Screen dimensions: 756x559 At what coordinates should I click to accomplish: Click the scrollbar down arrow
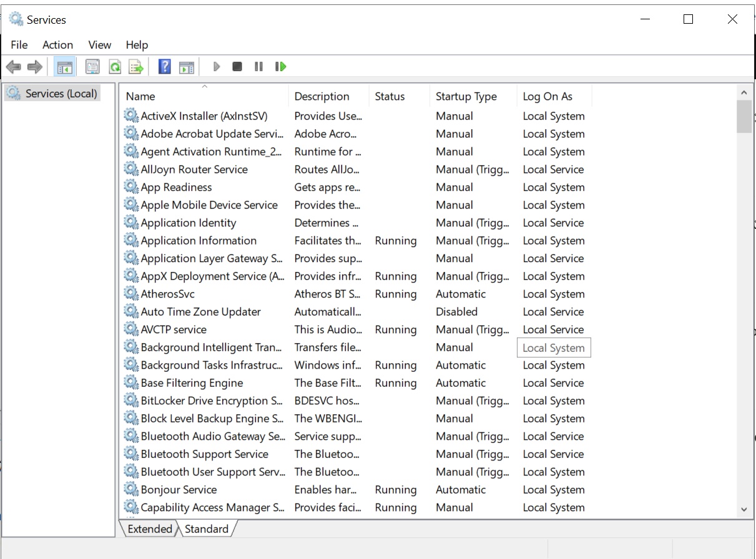coord(744,509)
